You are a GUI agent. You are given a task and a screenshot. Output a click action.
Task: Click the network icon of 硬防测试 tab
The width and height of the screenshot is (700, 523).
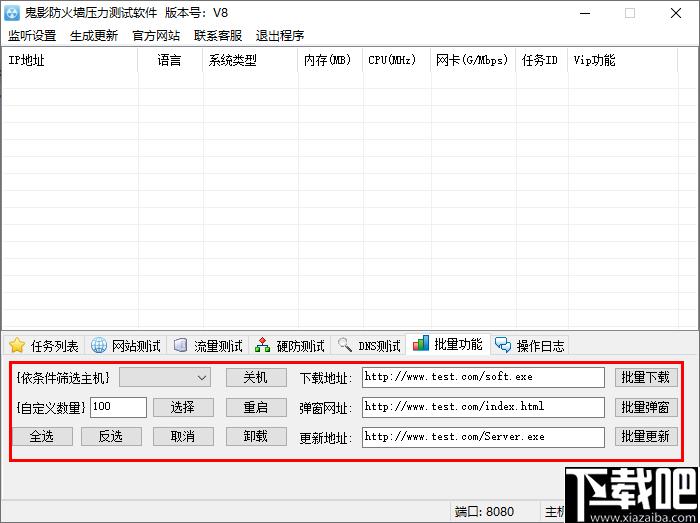[x=262, y=345]
